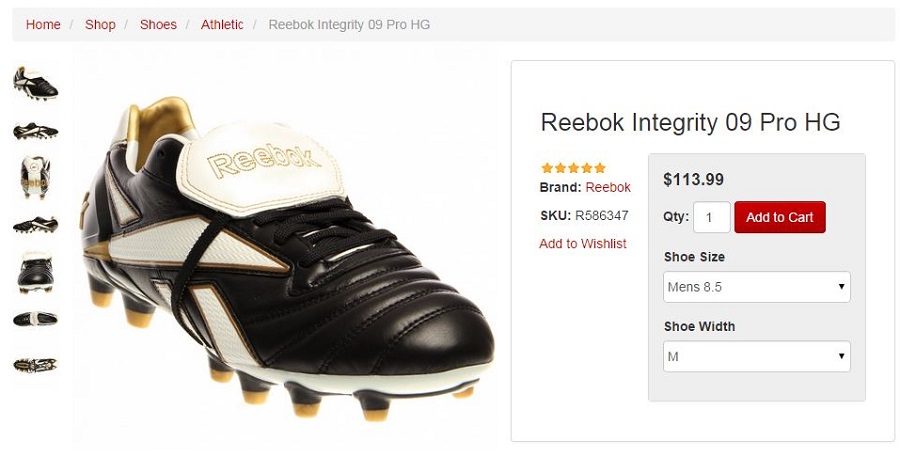
Task: Go to Home in the breadcrumb
Action: pos(43,24)
